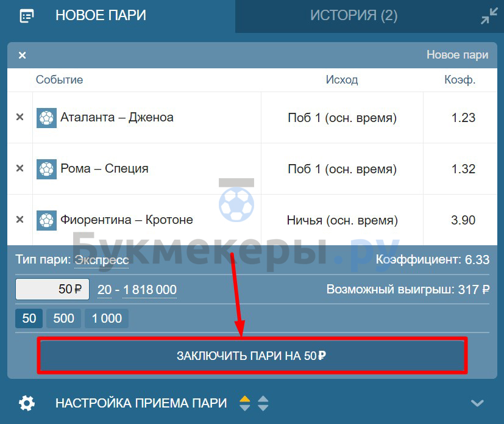Click the stake amount input field

pyautogui.click(x=52, y=290)
